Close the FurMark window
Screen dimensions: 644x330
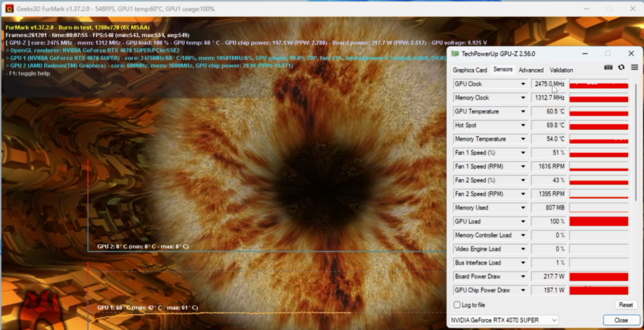pyautogui.click(x=633, y=9)
